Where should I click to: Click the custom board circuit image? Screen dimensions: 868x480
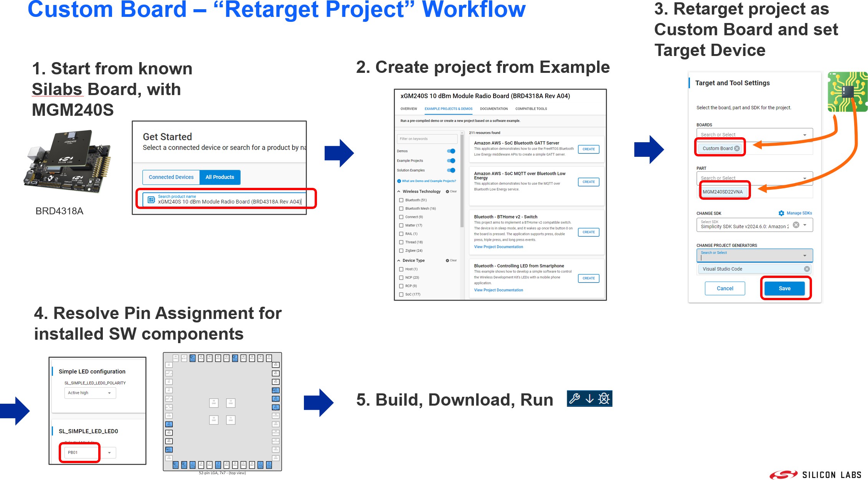click(847, 92)
